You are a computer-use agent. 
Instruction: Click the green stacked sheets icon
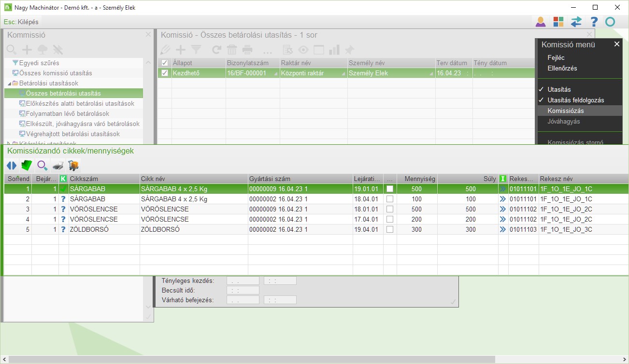(27, 166)
